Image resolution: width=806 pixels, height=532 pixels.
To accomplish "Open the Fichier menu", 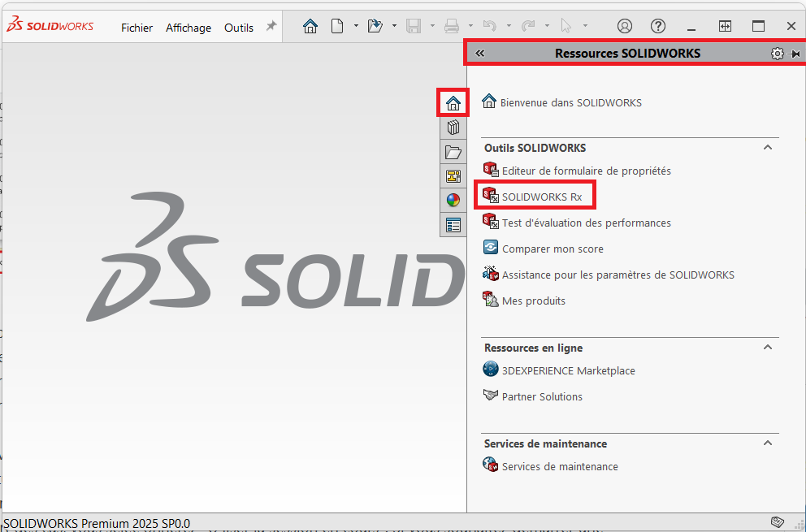I will point(136,28).
